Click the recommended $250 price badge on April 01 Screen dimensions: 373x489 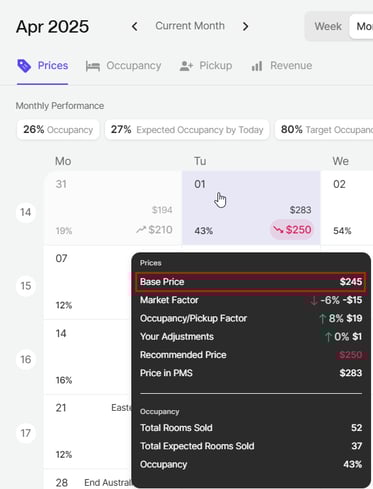292,230
